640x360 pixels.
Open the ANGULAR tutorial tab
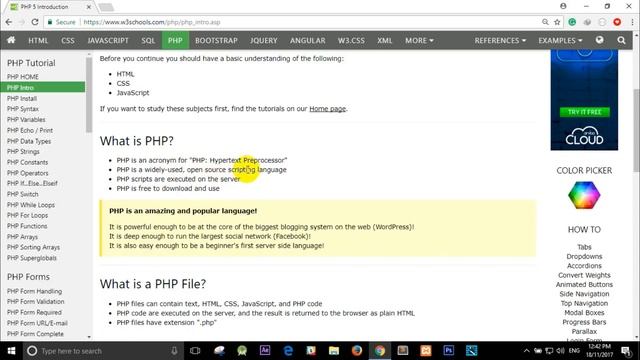pos(307,40)
